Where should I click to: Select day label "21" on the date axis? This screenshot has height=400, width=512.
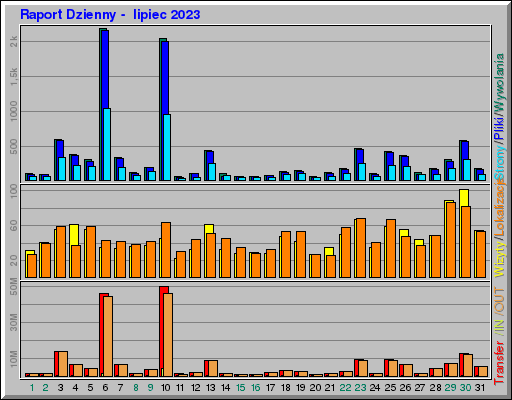pos(330,388)
